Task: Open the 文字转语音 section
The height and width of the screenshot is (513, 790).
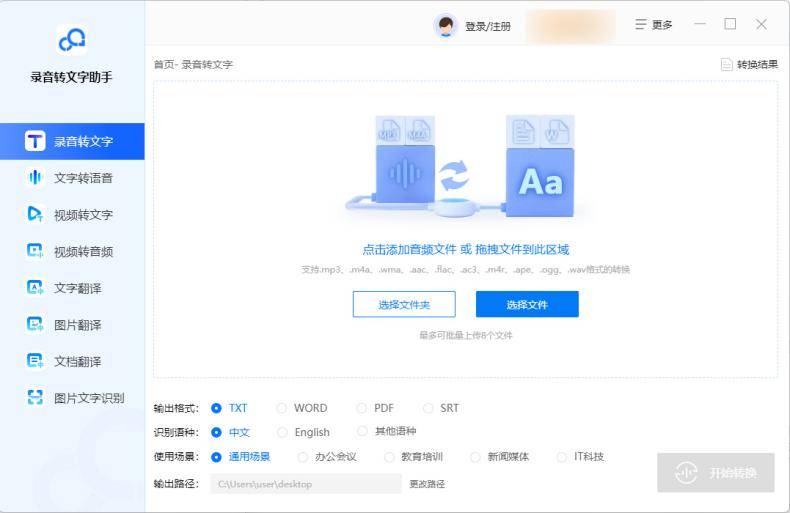Action: coord(72,177)
